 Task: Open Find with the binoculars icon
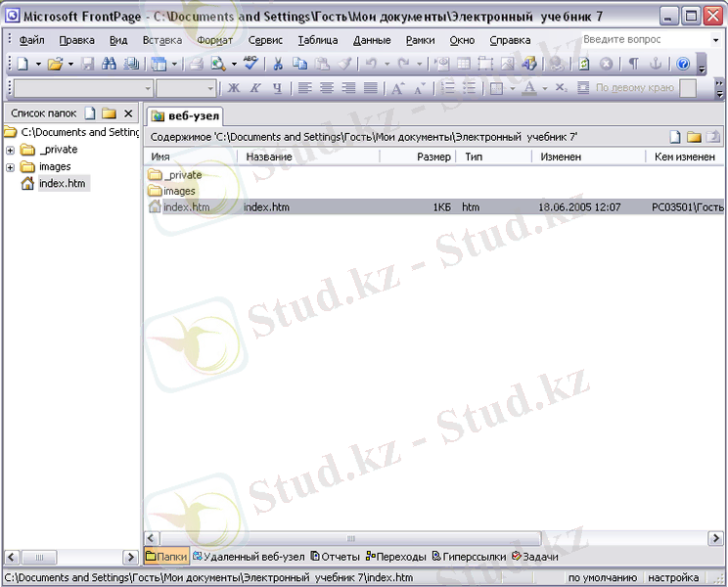[110, 64]
